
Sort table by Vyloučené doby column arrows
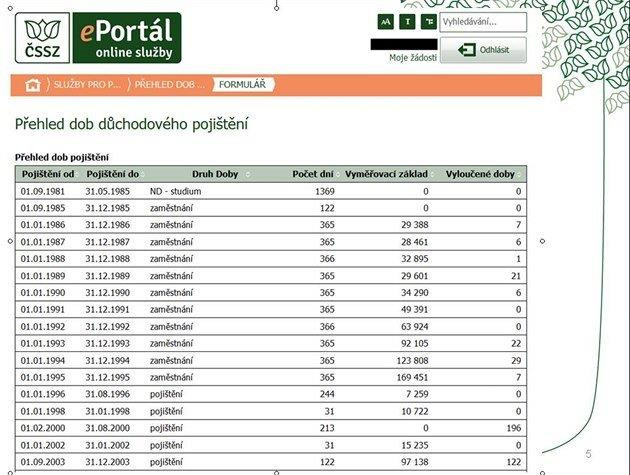point(522,174)
